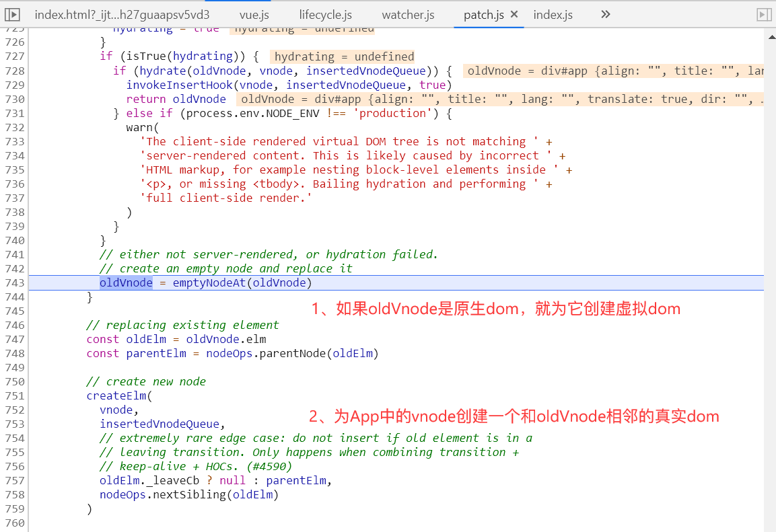Click 'const oldElm' declaration
The width and height of the screenshot is (776, 532).
click(x=127, y=339)
